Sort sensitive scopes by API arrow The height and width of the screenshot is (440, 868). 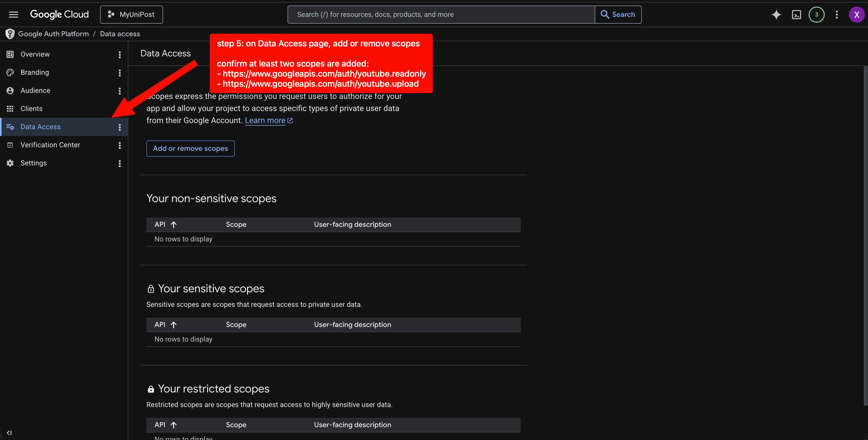[174, 325]
